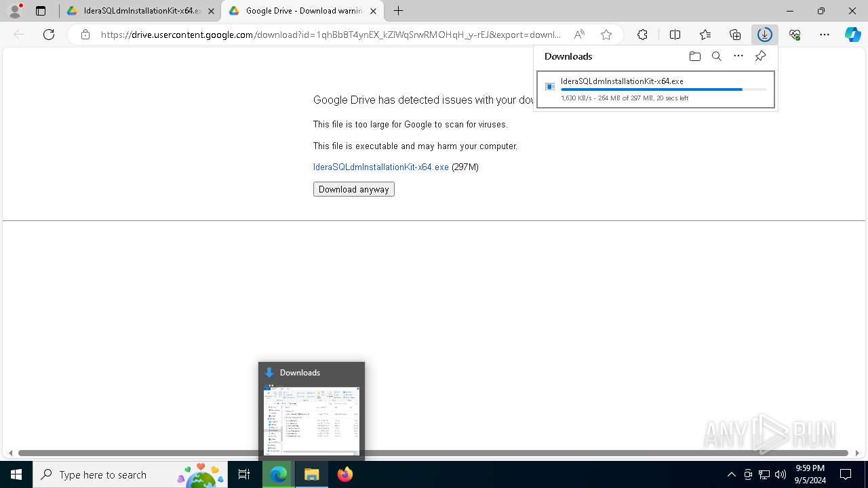Click the taskbar search box

tap(132, 474)
